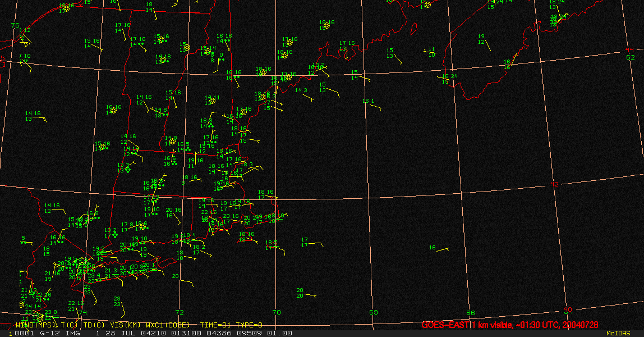
Task: Click the longitude label 70
Action: (x=277, y=312)
